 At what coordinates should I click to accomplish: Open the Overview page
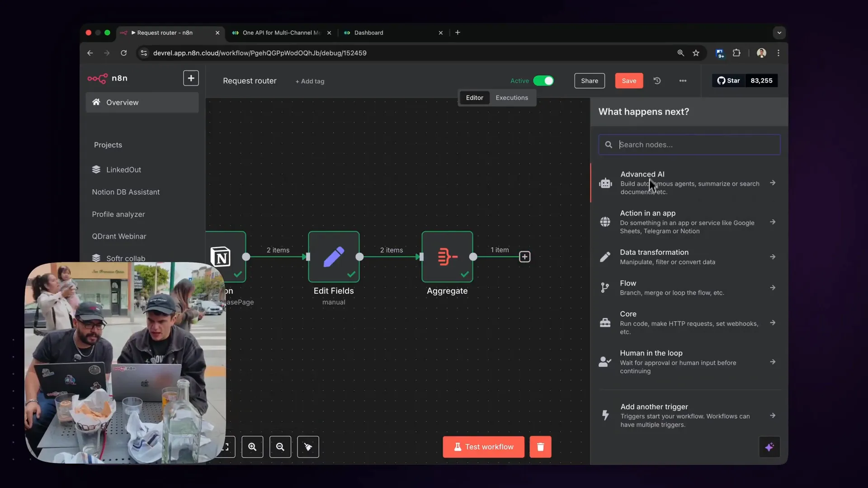click(x=142, y=103)
